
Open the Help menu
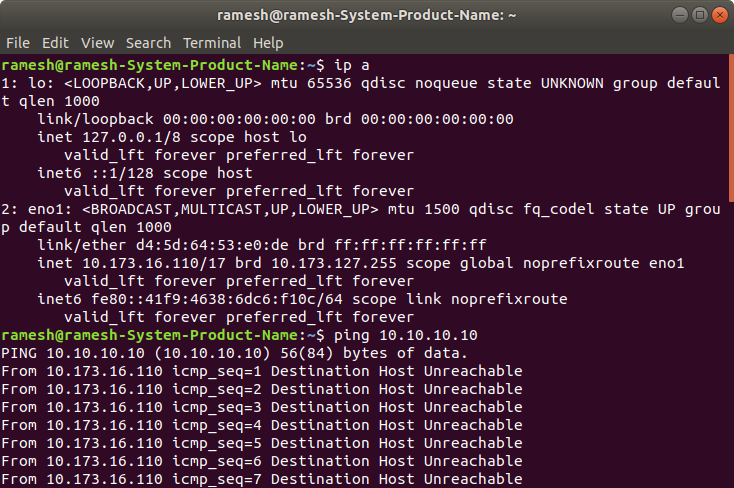click(x=268, y=43)
